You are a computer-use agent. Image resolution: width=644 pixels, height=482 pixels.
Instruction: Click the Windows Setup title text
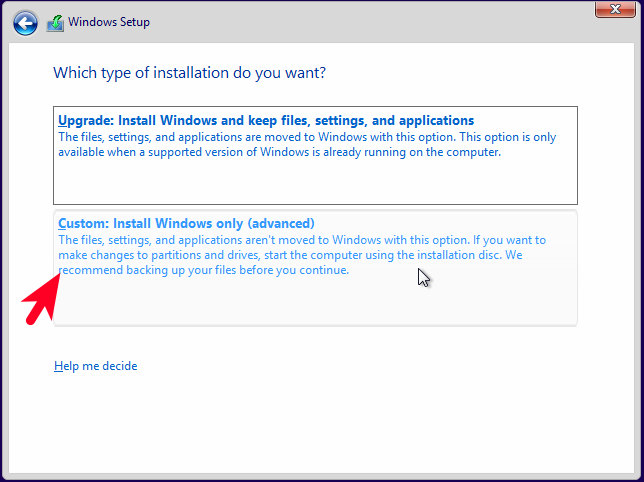(x=109, y=22)
